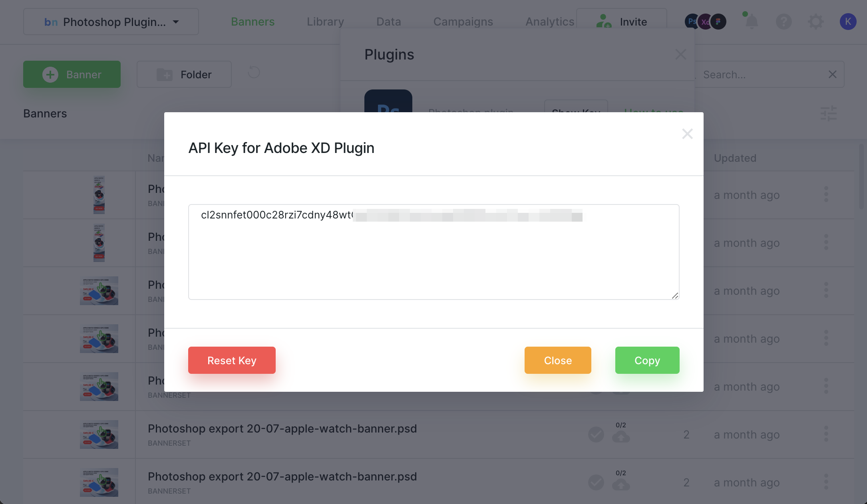Create a new banner with Banner button

pos(72,74)
